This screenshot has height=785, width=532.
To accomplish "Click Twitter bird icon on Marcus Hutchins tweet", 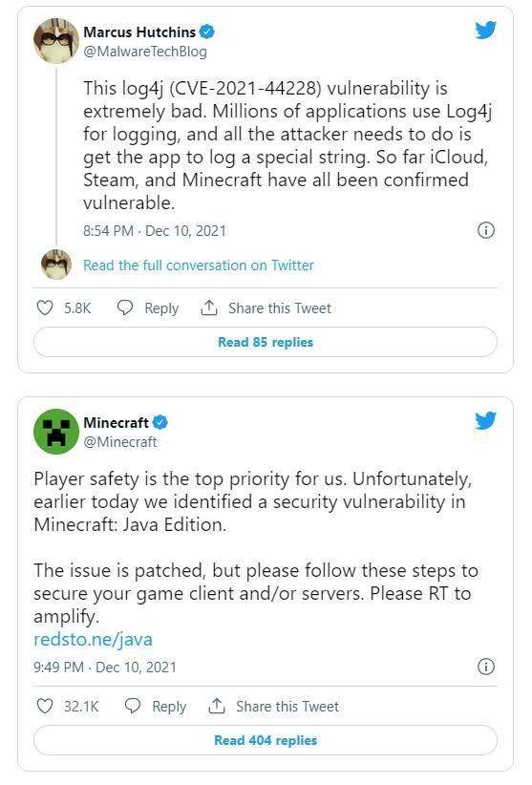I will coord(485,30).
